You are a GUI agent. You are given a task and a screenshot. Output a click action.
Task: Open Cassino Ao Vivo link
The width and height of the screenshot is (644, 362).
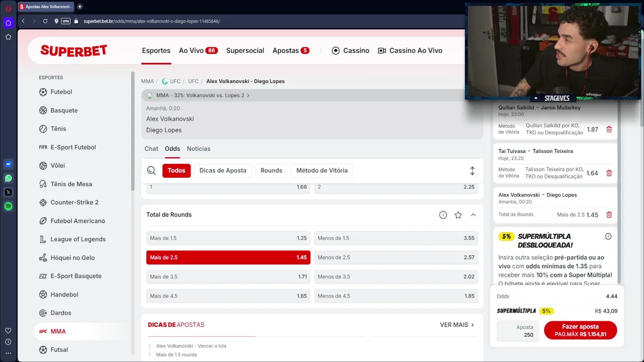[410, 51]
